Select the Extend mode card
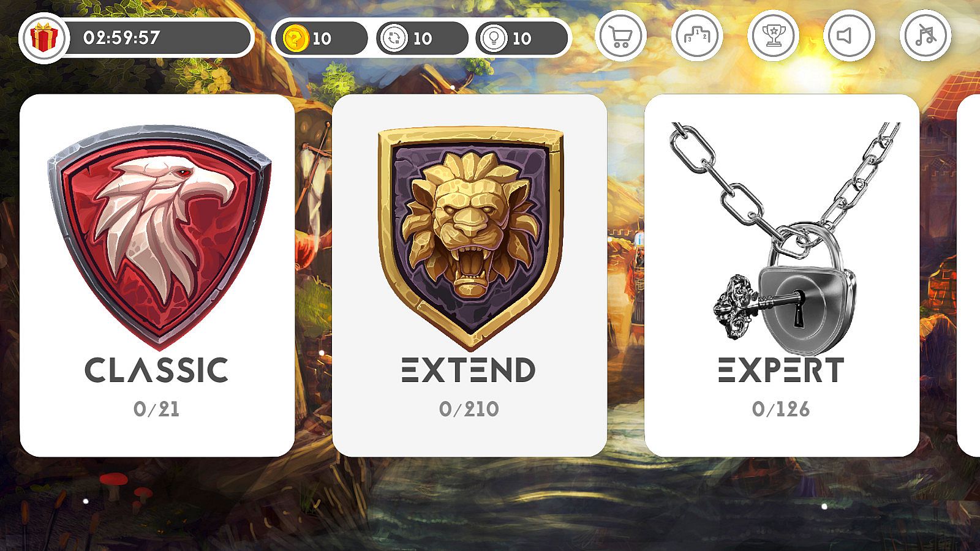Viewport: 980px width, 551px height. pos(470,275)
